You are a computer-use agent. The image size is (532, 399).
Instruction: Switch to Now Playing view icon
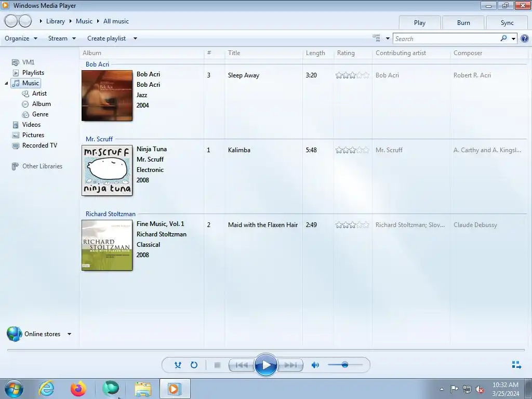coord(516,365)
